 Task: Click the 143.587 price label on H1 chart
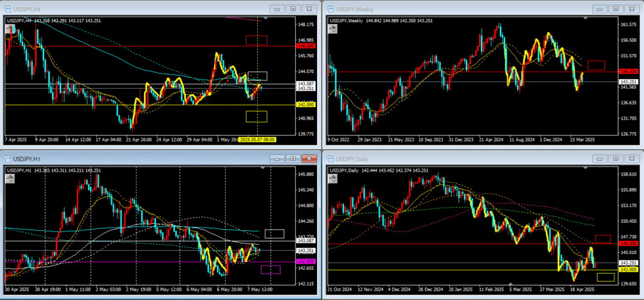coord(306,242)
